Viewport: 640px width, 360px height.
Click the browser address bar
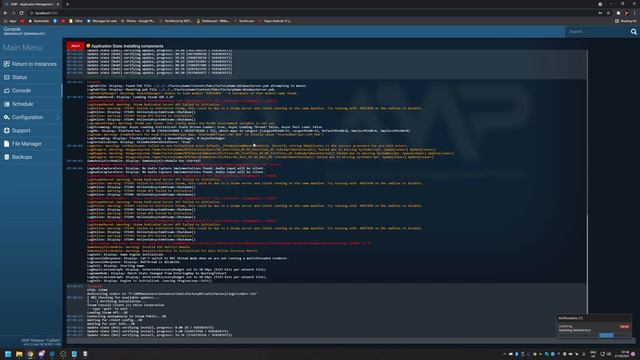click(310, 13)
